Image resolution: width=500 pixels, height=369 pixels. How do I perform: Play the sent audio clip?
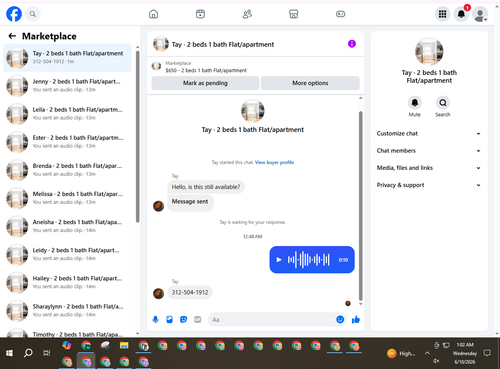point(279,260)
